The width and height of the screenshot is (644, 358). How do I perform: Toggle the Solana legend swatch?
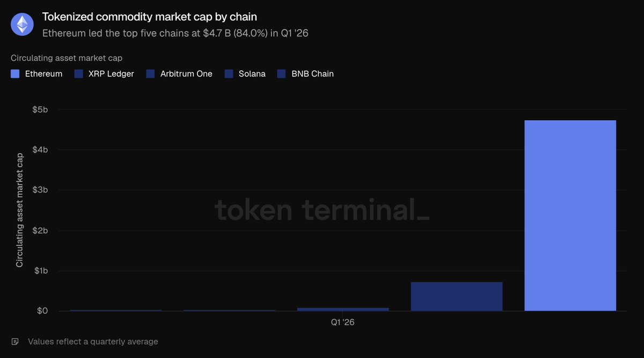(x=229, y=74)
